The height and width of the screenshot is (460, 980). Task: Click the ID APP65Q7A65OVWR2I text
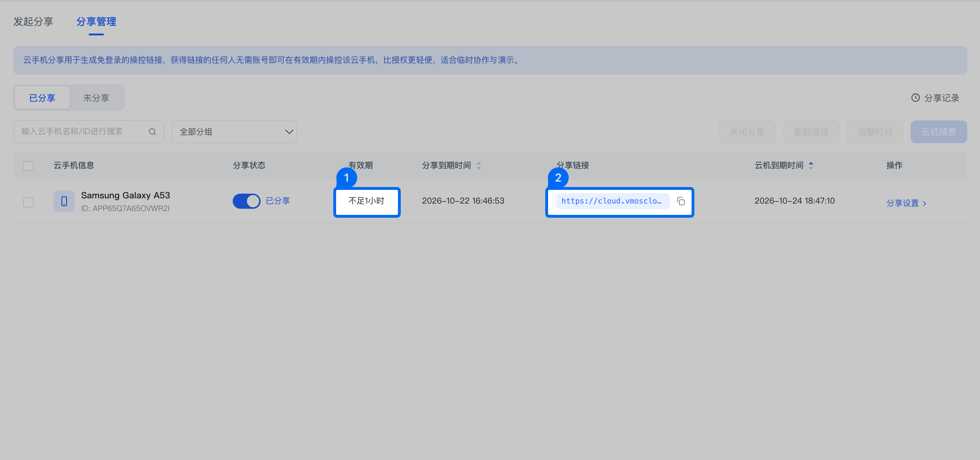(x=125, y=208)
